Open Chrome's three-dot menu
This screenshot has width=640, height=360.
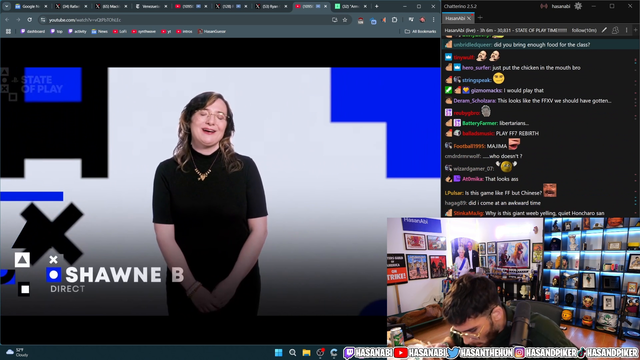click(x=433, y=20)
